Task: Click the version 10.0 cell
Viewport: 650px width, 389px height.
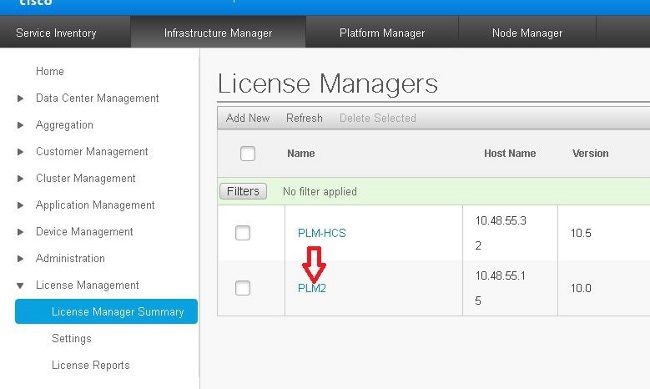Action: [x=581, y=288]
